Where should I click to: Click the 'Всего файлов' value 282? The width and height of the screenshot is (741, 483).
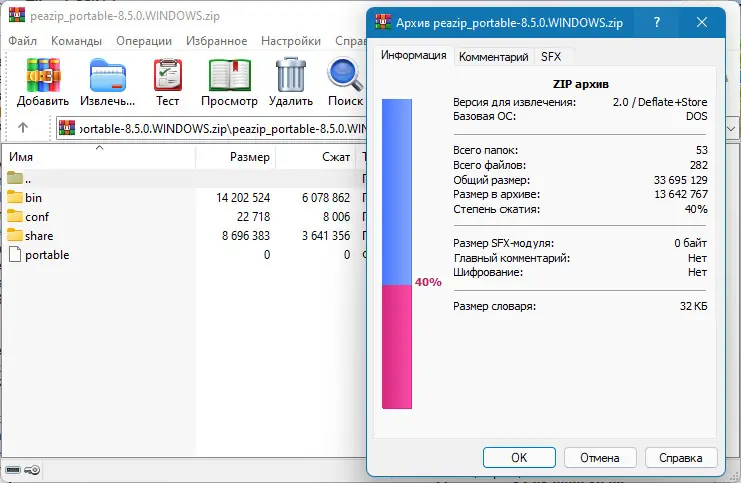(698, 165)
